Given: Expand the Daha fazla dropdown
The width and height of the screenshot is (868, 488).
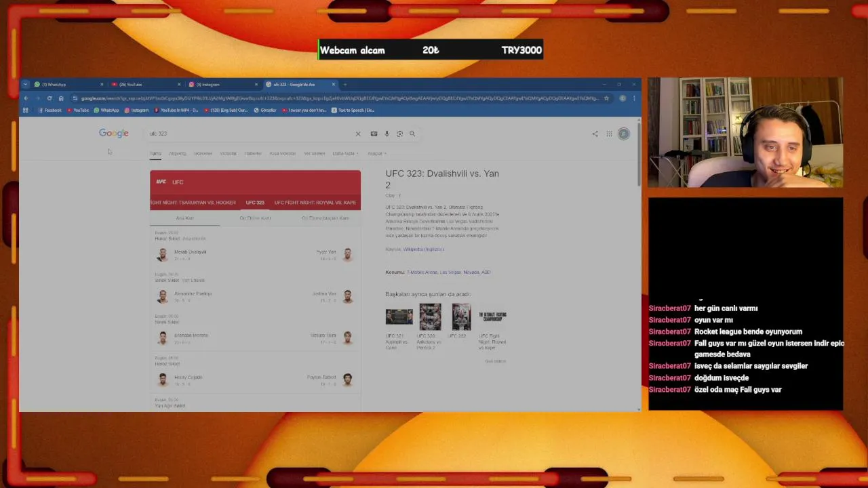Looking at the screenshot, I should [x=345, y=153].
